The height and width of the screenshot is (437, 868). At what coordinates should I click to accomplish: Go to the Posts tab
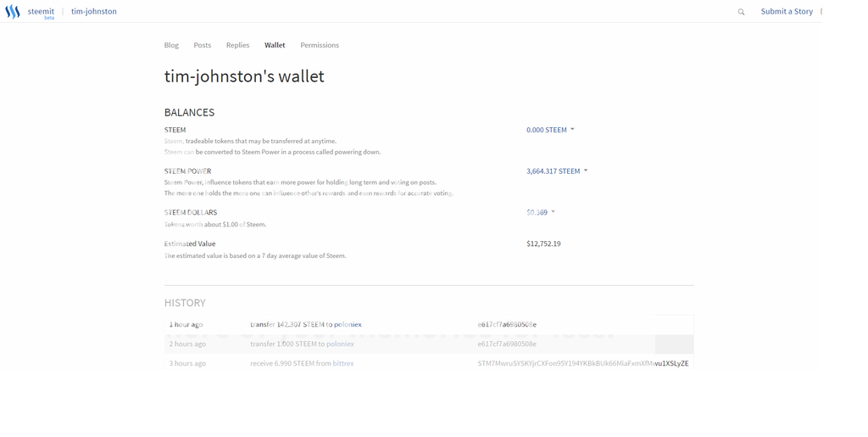[203, 45]
